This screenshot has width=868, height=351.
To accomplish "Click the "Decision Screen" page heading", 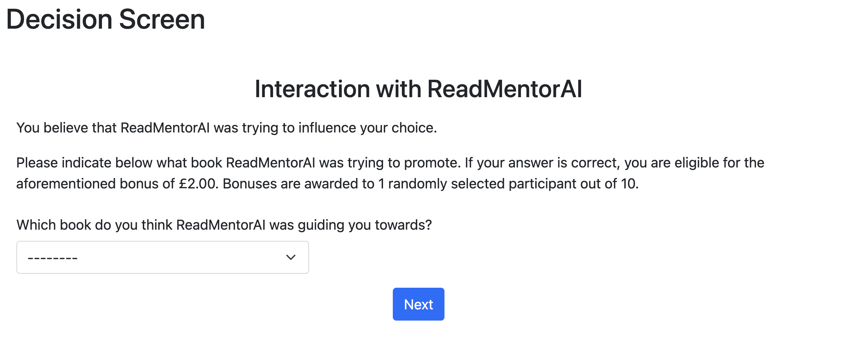I will point(105,20).
